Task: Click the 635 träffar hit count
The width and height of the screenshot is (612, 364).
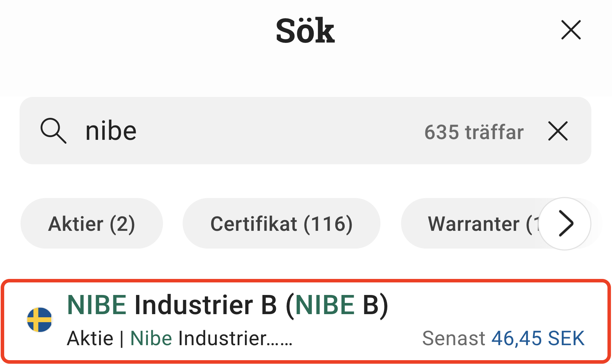Action: coord(474,132)
